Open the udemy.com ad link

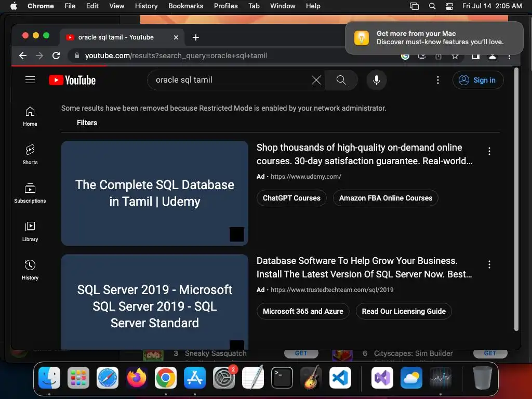pyautogui.click(x=305, y=177)
